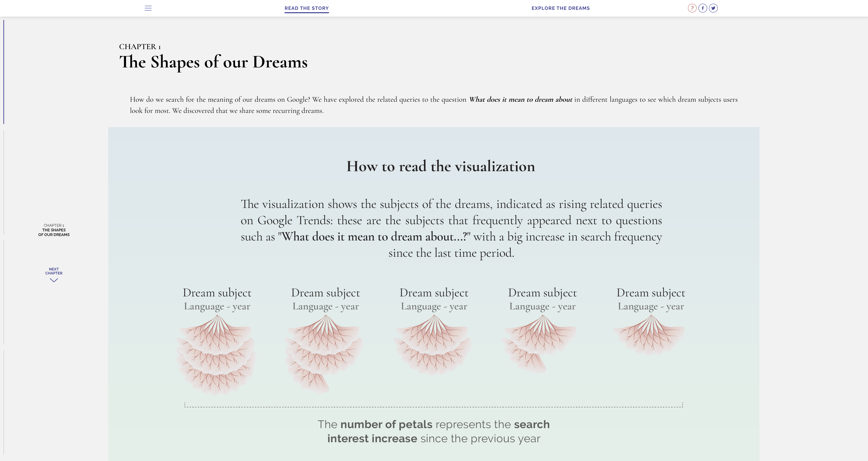The image size is (868, 461).
Task: Switch to Explore the Dreams tab
Action: (560, 8)
